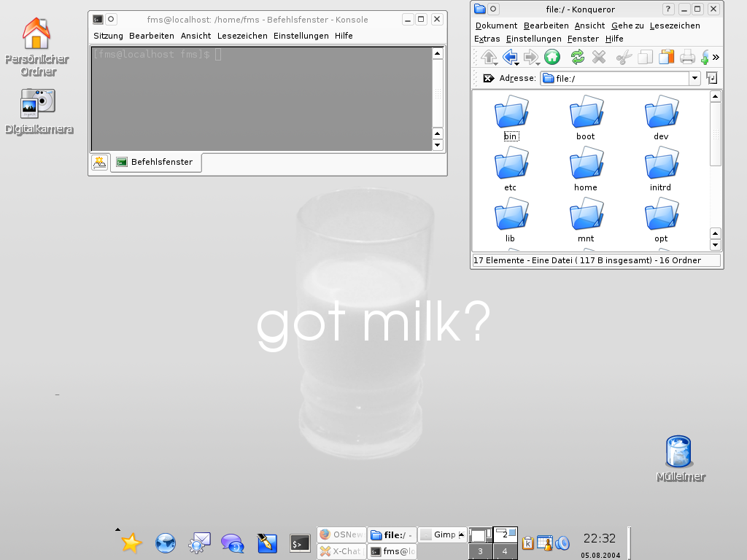Viewport: 747px width, 560px height.
Task: Select the Befehlsfenster tab
Action: coord(156,163)
